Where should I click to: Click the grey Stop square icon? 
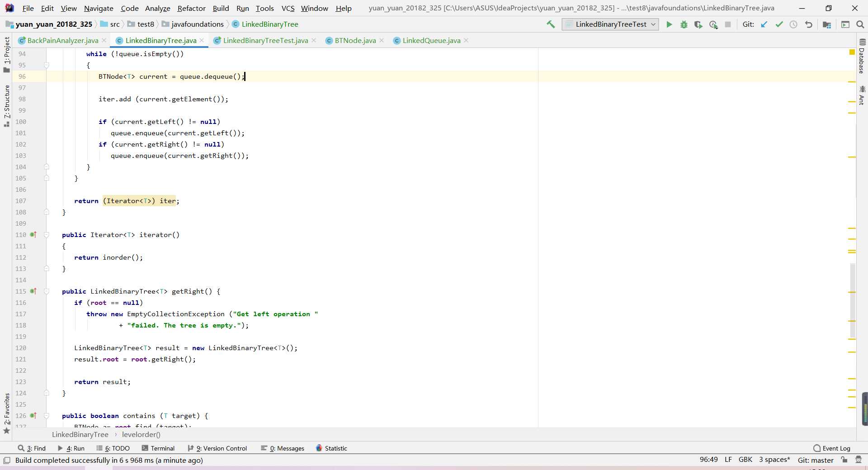tap(728, 24)
